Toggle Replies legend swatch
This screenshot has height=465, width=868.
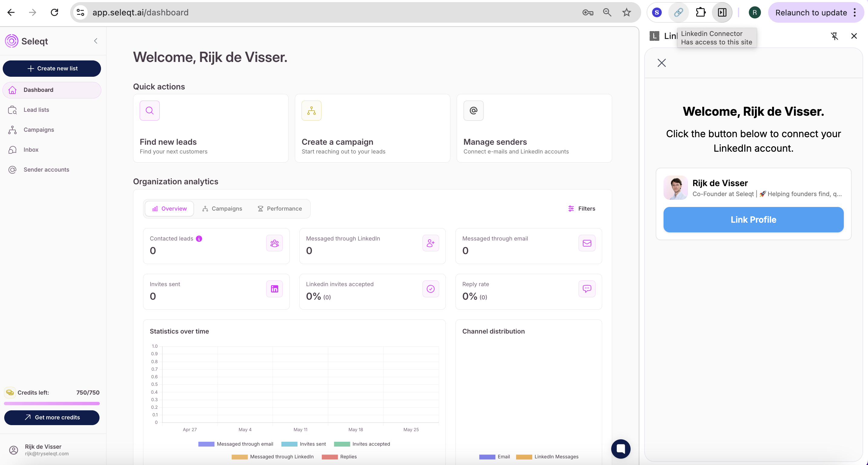[x=330, y=457]
